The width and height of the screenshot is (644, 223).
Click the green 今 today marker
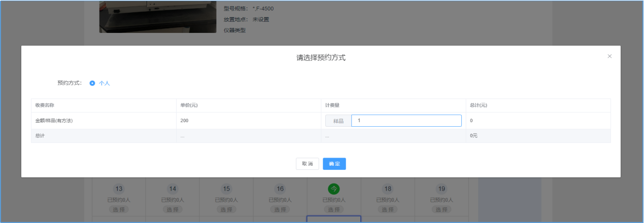334,189
